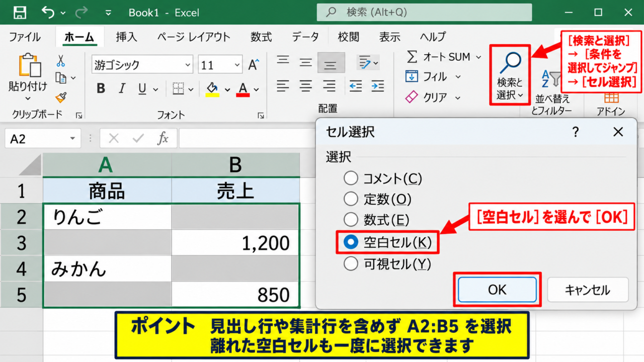644x362 pixels.
Task: Open the 検索と選択 dropdown
Action: 510,74
